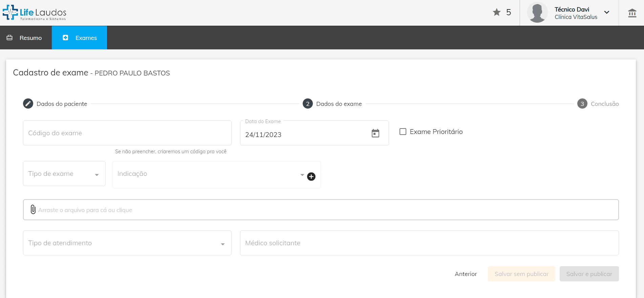Select the Exames tab
This screenshot has width=644, height=298.
[x=80, y=38]
